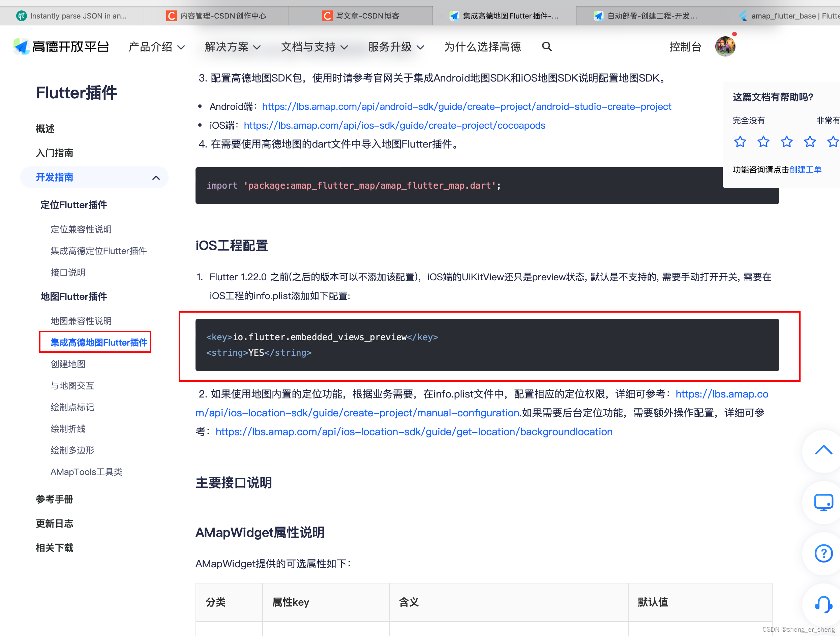Open 接口说明 sidebar page
Viewport: 840px width, 636px height.
[x=68, y=273]
